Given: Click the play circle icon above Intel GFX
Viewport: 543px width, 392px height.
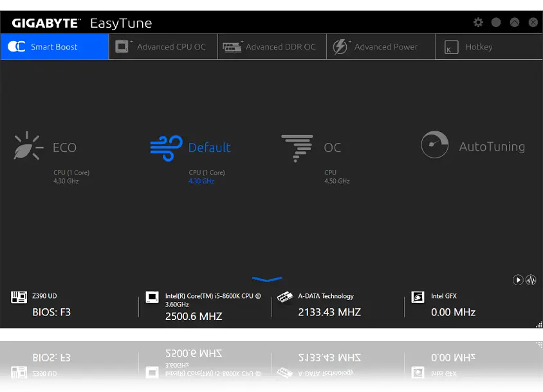Looking at the screenshot, I should (518, 280).
